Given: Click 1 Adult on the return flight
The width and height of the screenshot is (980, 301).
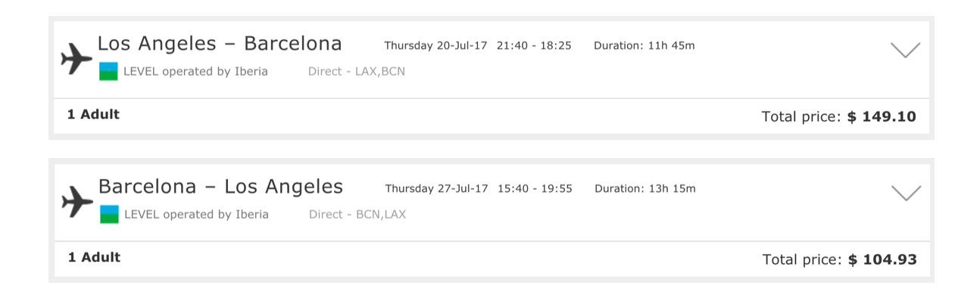Looking at the screenshot, I should click(94, 257).
